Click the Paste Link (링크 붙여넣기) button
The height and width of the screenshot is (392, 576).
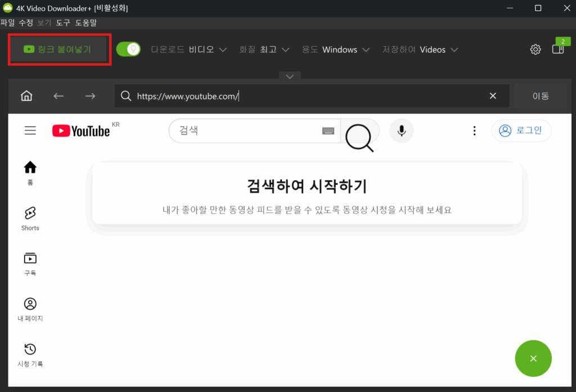(x=58, y=49)
